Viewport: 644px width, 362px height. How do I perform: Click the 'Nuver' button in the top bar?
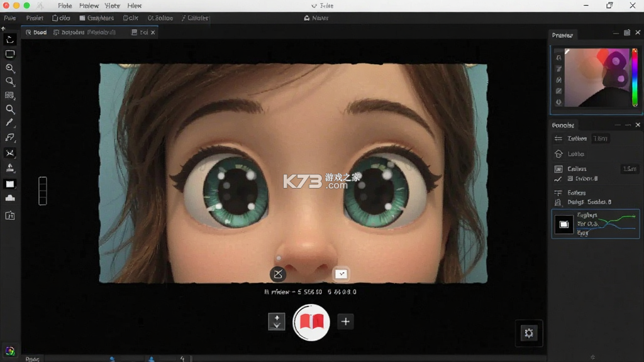point(316,18)
